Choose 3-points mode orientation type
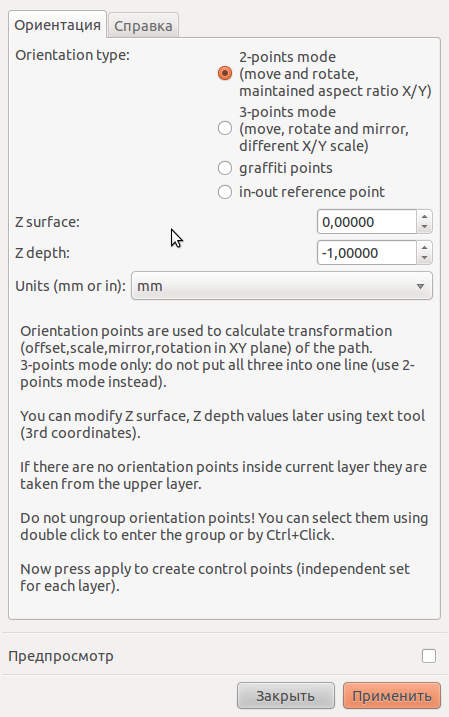 (x=224, y=128)
